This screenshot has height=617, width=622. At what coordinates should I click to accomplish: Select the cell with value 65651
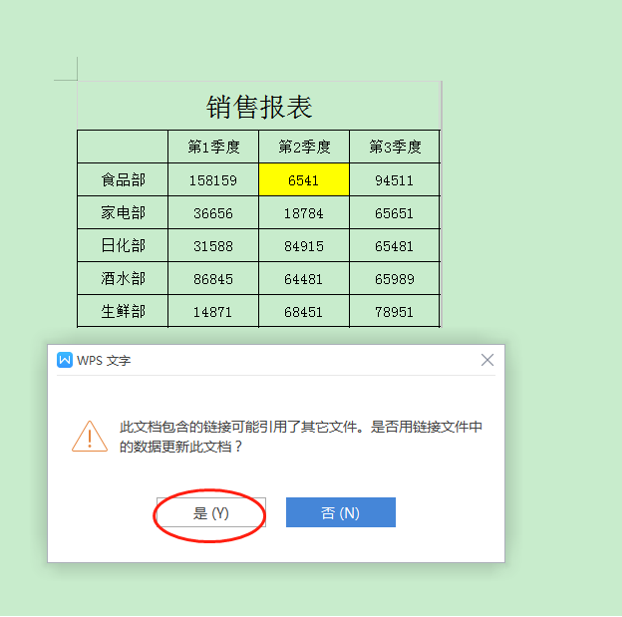pos(395,213)
